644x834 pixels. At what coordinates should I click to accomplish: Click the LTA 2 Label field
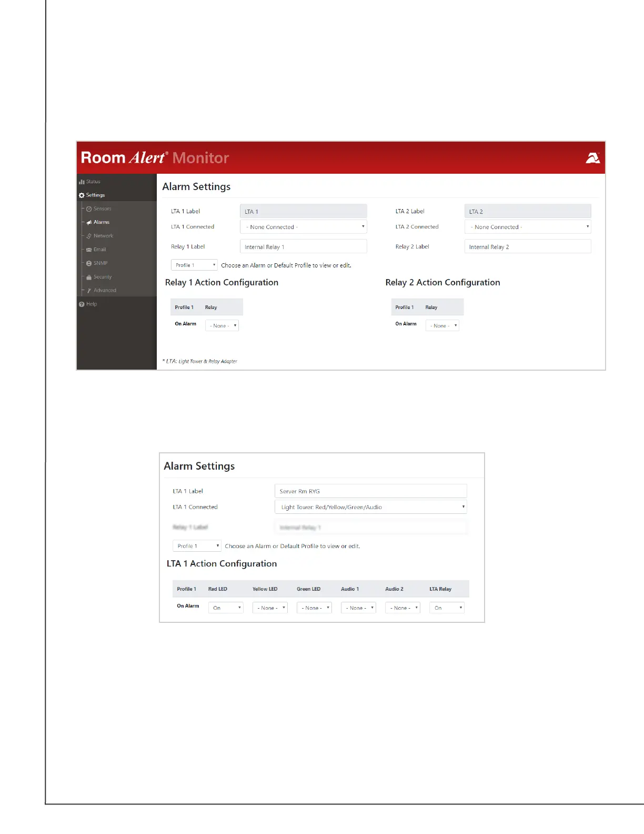[x=528, y=211]
